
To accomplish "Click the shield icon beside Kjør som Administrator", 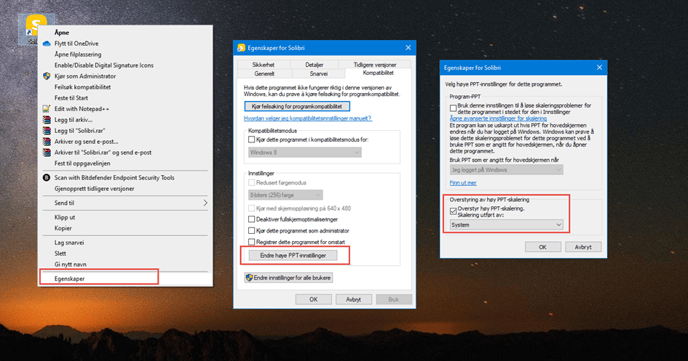I will 47,76.
